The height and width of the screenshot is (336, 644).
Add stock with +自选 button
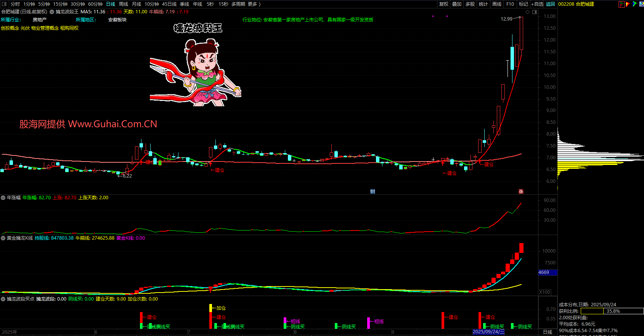coord(537,4)
